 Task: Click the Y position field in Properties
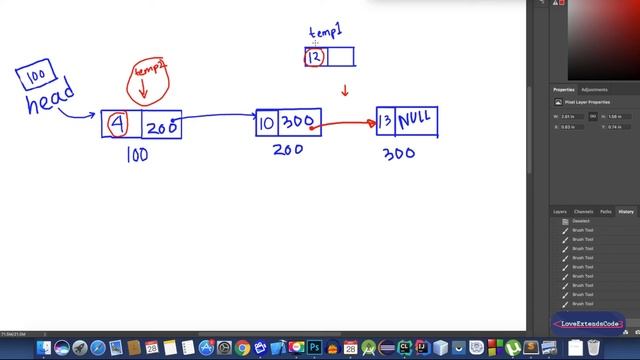point(619,127)
